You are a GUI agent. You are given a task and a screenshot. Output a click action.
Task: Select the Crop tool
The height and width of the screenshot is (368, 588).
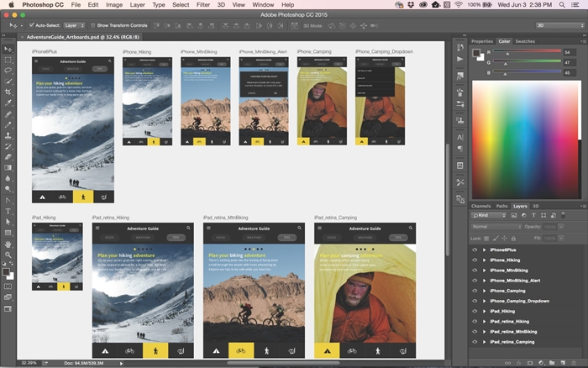pos(8,92)
